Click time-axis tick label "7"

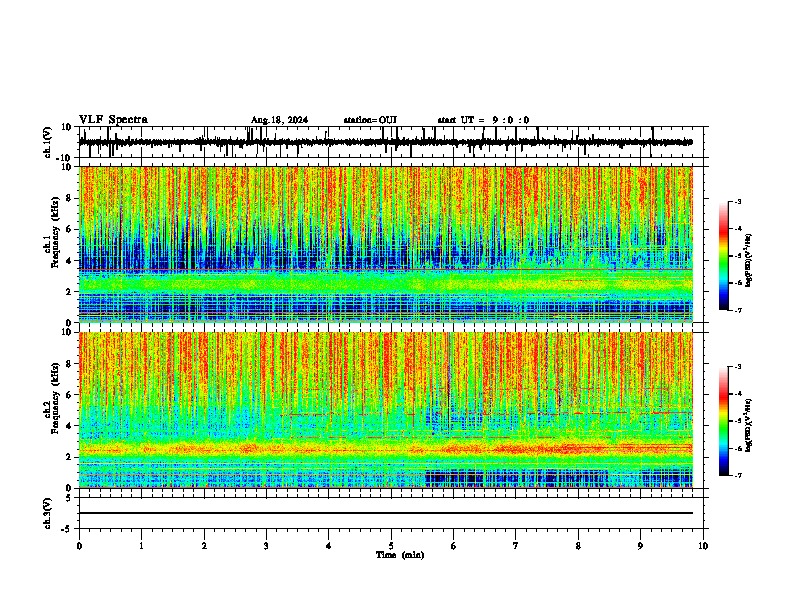516,546
